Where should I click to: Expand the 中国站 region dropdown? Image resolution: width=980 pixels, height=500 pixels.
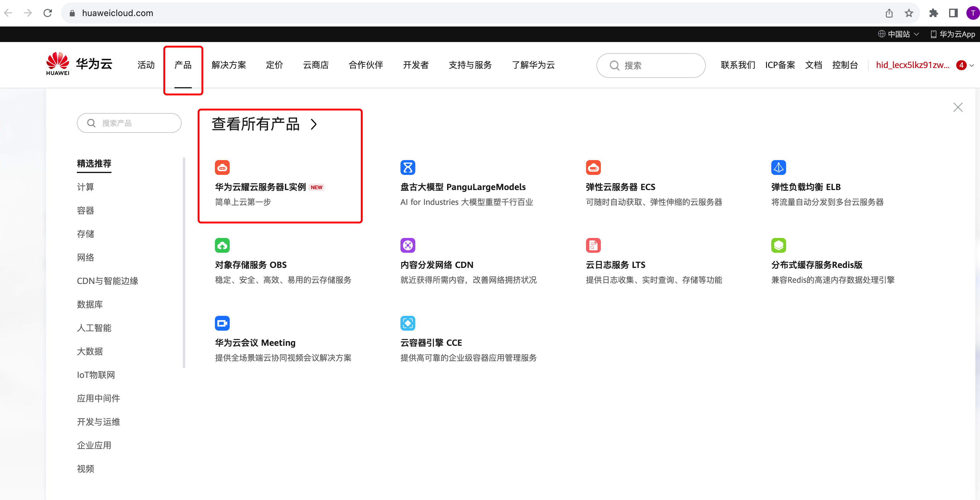click(x=898, y=34)
